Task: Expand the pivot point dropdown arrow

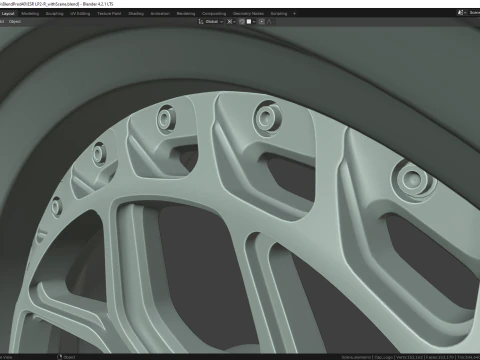Action: coord(234,22)
